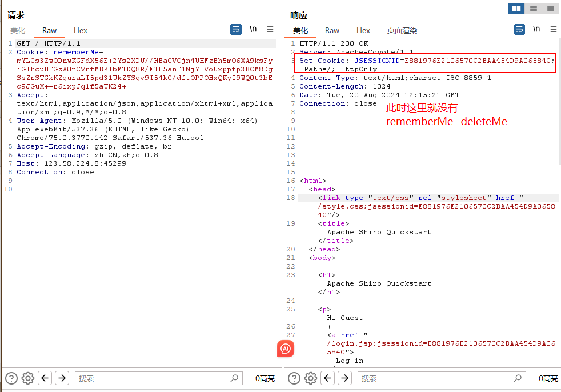Go to next match in request search

(x=62, y=378)
